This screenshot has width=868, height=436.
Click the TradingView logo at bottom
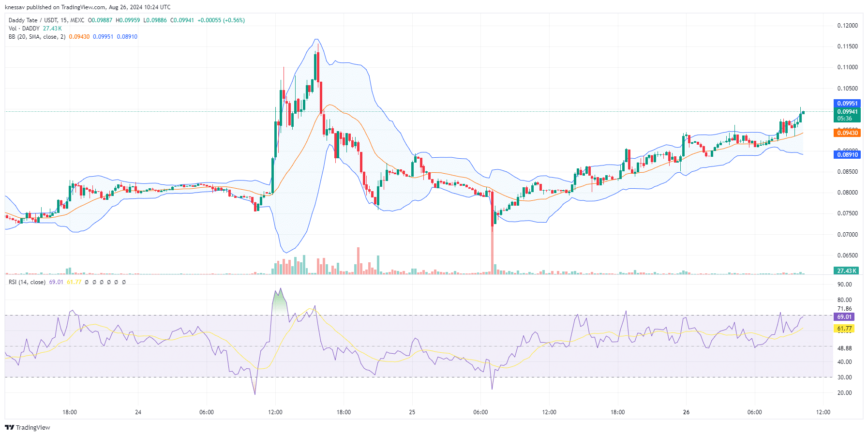(x=28, y=427)
